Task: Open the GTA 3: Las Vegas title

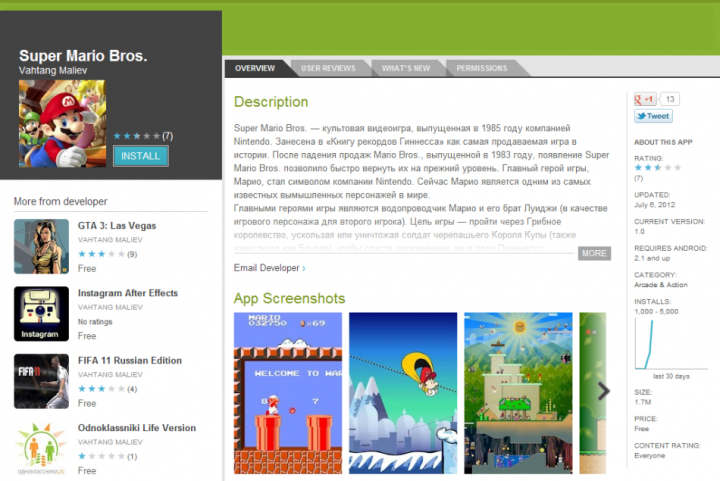Action: point(117,226)
